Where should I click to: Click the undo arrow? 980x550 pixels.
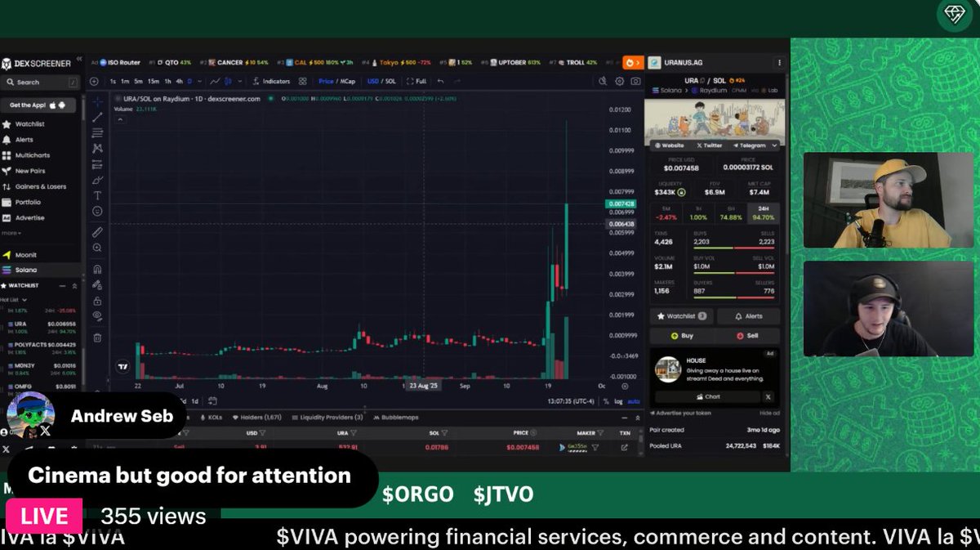441,81
